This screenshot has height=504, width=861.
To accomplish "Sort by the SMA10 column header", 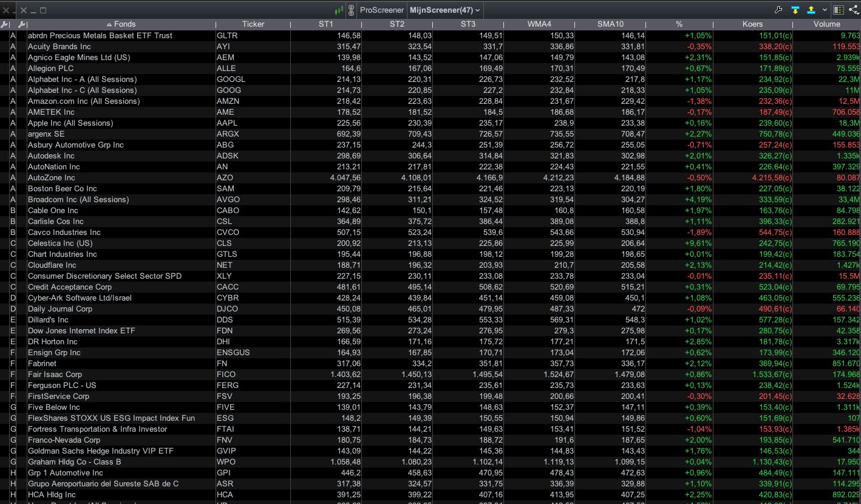I will coord(610,24).
